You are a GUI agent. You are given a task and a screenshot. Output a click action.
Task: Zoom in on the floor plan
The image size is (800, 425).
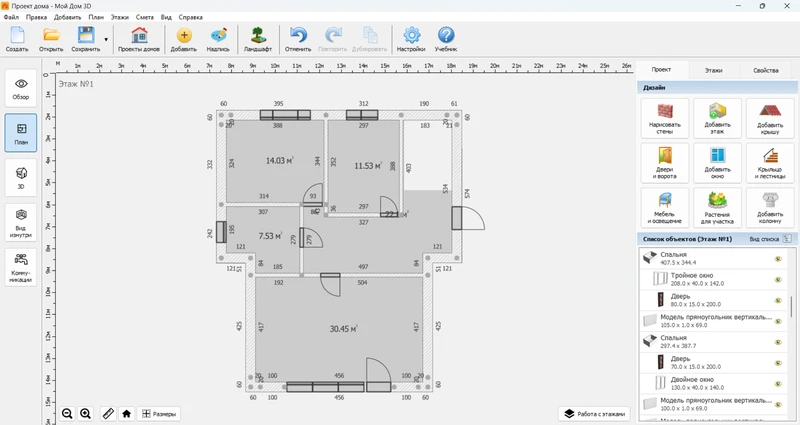tap(86, 414)
